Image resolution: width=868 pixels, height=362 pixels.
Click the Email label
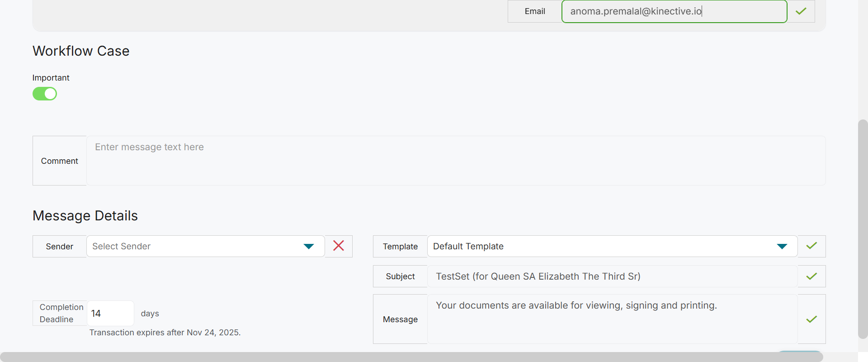[535, 11]
